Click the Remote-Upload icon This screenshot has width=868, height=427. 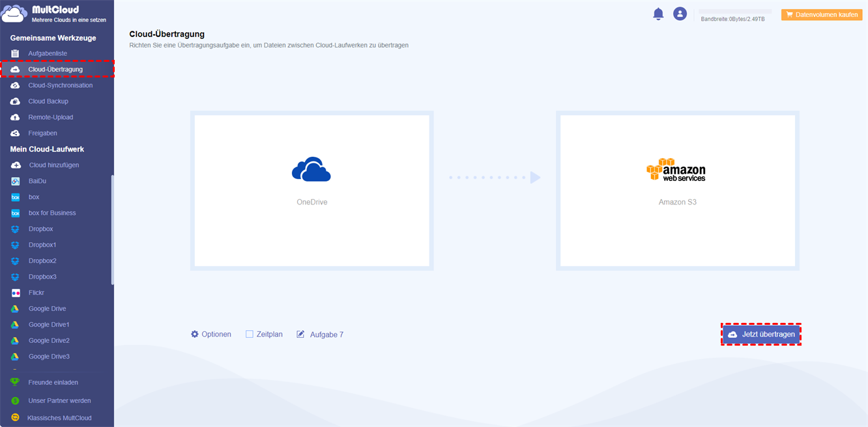click(x=15, y=117)
